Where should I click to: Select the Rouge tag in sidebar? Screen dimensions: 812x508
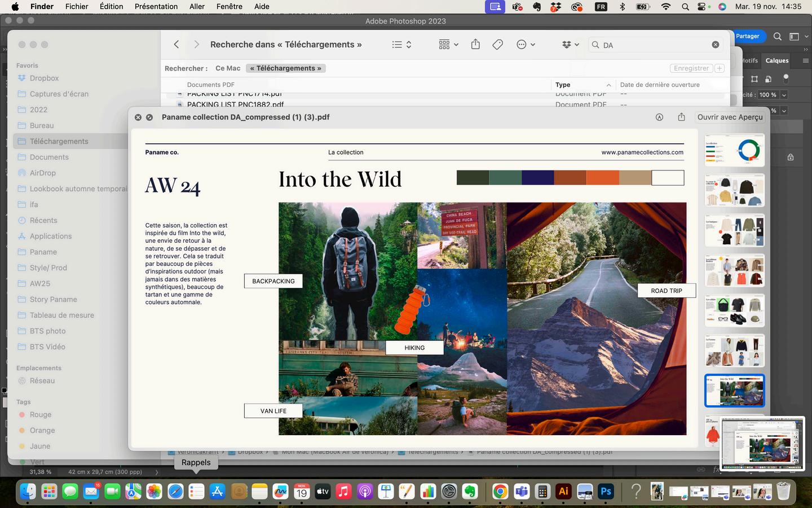pos(41,415)
